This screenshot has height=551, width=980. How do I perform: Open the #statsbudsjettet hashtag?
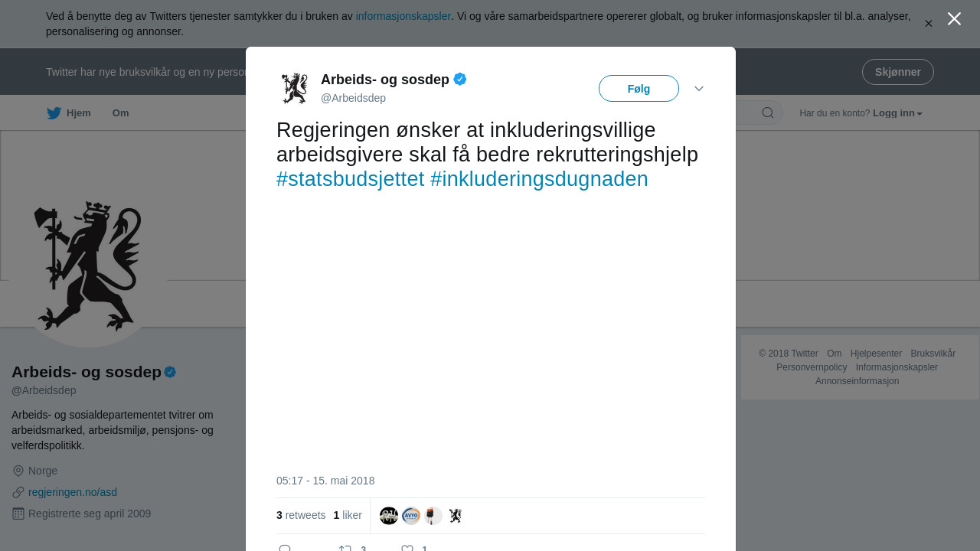coord(350,179)
